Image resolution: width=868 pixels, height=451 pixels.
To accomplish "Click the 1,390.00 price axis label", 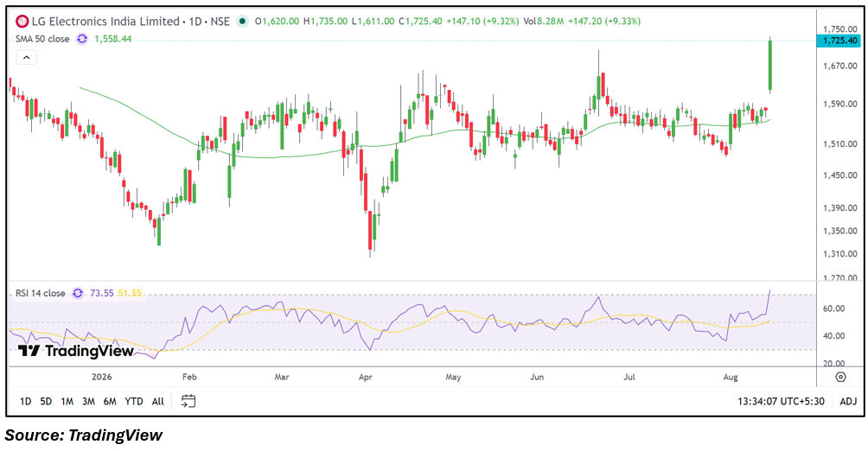I will [840, 208].
